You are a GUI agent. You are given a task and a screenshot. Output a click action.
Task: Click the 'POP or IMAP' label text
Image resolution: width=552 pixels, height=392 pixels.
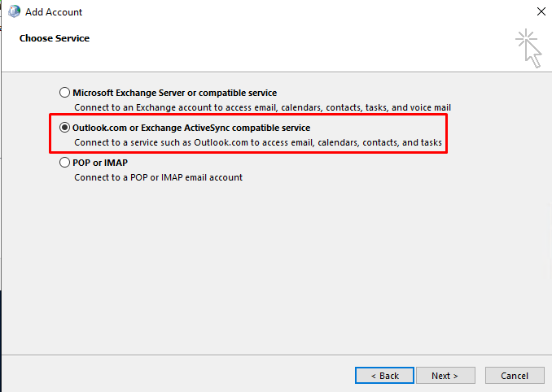(100, 163)
